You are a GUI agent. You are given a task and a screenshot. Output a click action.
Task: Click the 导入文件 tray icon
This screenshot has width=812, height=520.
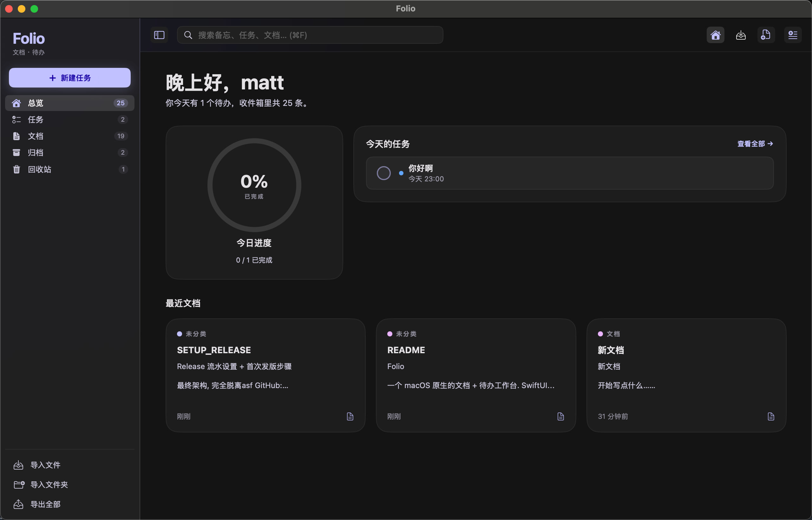(18, 465)
